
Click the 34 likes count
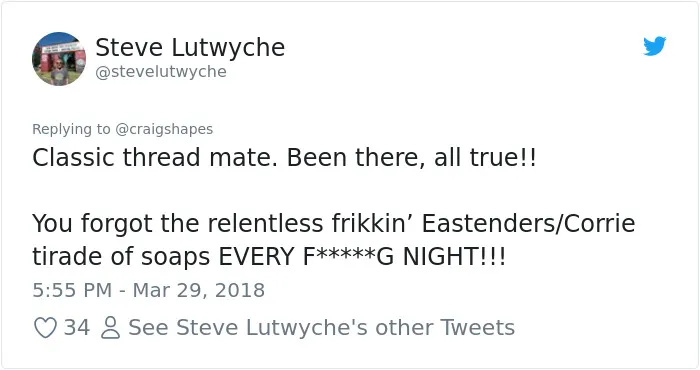pyautogui.click(x=76, y=328)
